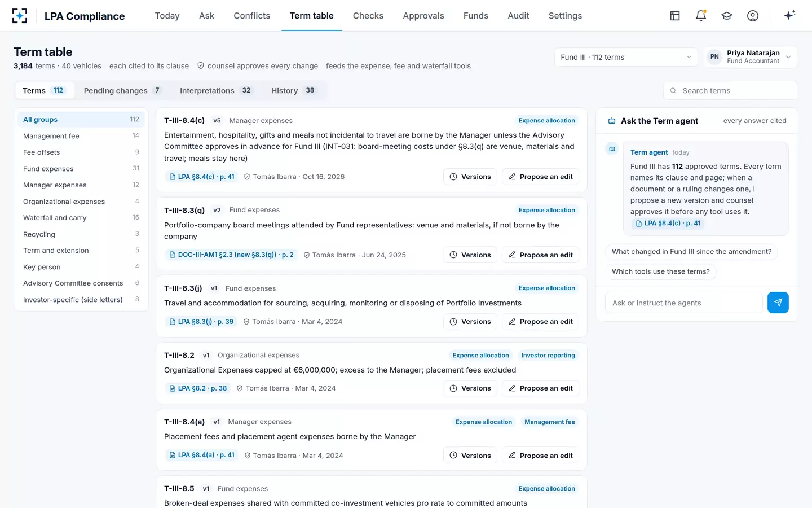Open the History tab
Image resolution: width=812 pixels, height=508 pixels.
293,90
